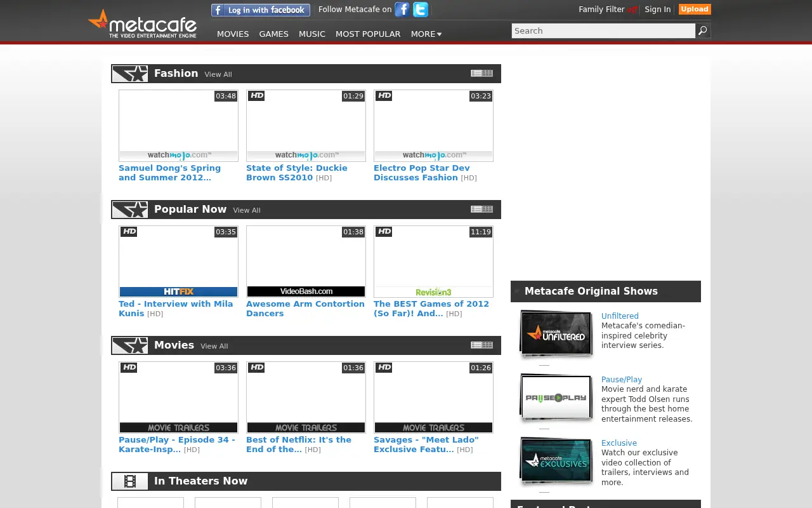The width and height of the screenshot is (812, 508).
Task: Go to the MOVIES section
Action: (x=233, y=34)
